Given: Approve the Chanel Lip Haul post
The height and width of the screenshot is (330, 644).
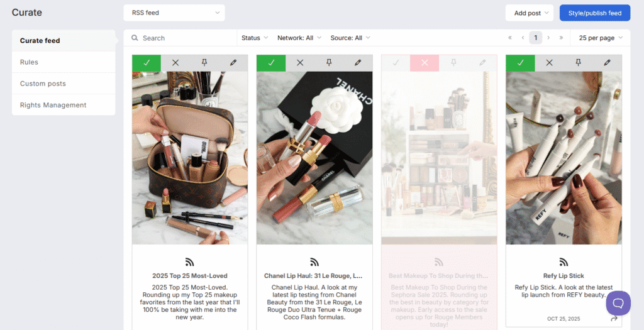Looking at the screenshot, I should click(271, 63).
